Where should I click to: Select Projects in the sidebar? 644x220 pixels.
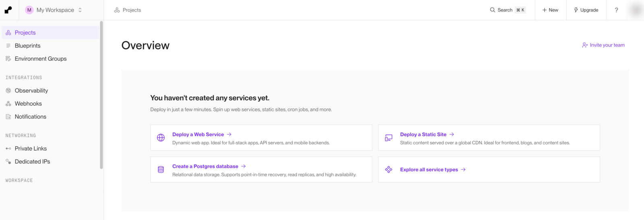(50, 33)
